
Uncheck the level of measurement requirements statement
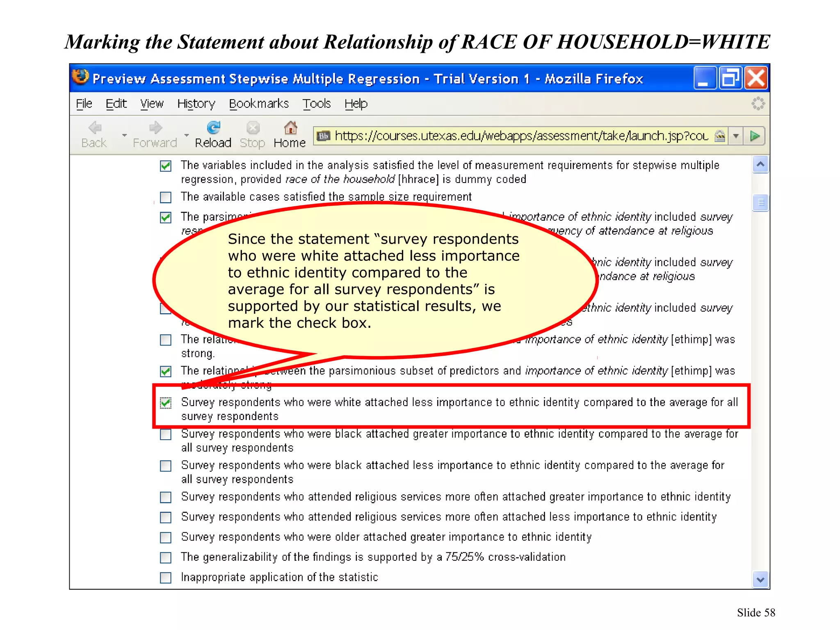(x=166, y=166)
